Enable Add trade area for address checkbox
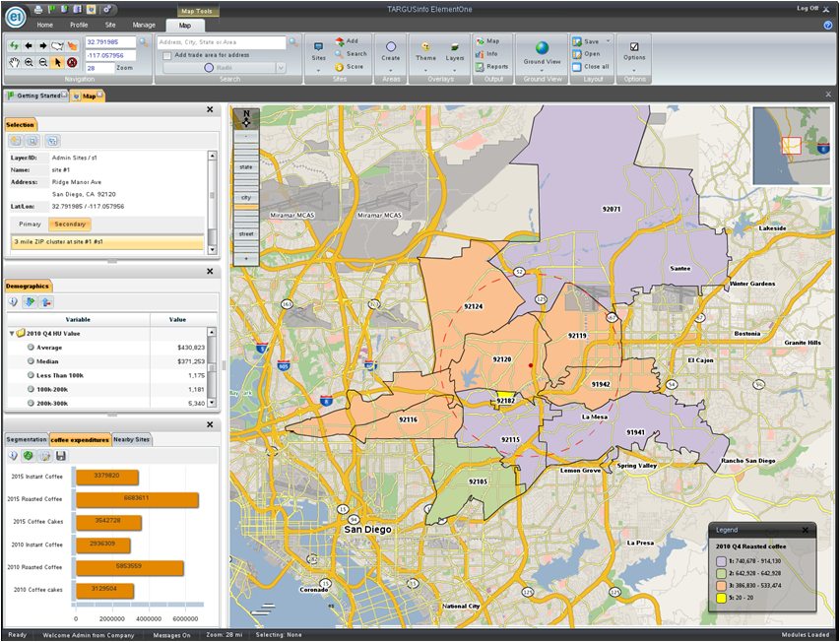This screenshot has height=642, width=840. [167, 55]
